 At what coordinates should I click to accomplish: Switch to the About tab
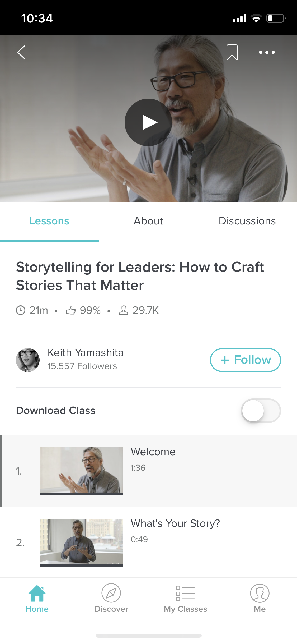click(x=148, y=221)
